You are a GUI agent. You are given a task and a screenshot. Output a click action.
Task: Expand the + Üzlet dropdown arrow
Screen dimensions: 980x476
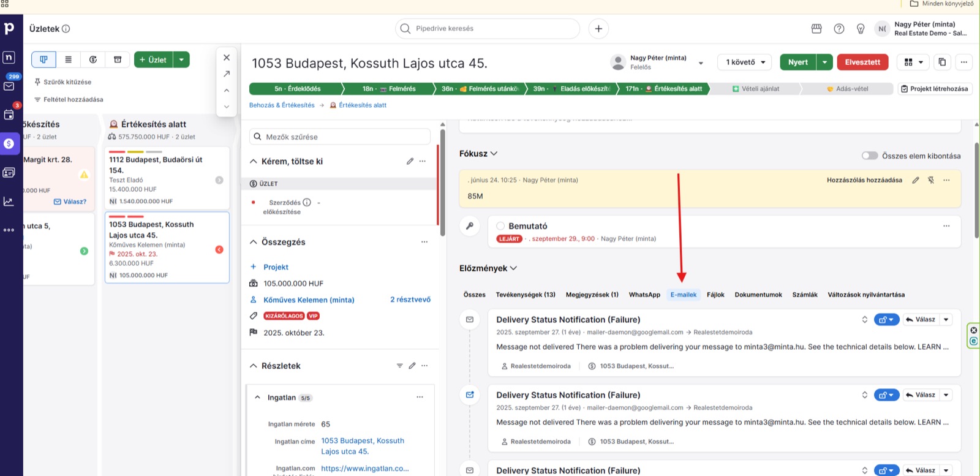coord(181,59)
